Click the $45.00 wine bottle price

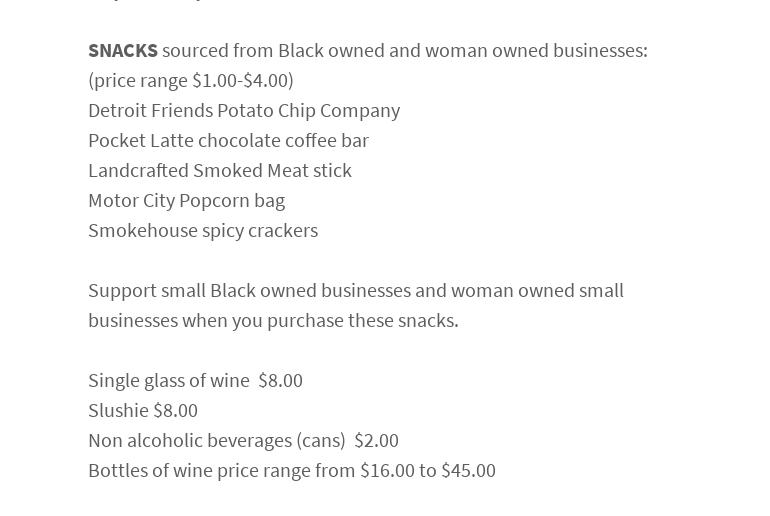[468, 470]
